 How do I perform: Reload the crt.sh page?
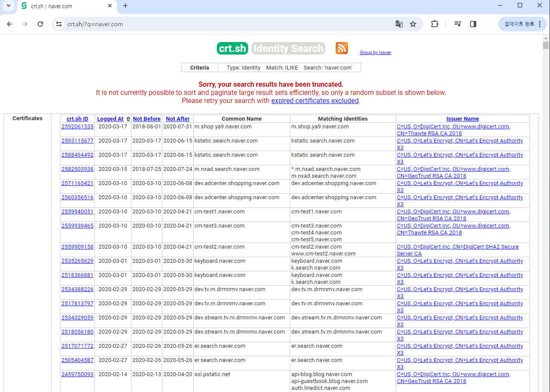pos(40,24)
